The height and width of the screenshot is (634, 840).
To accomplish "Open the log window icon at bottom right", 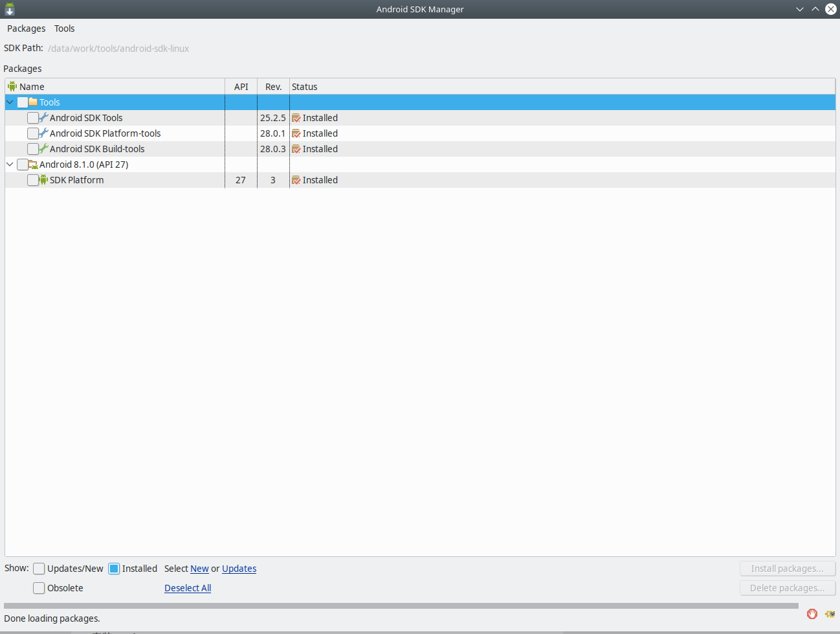I will pyautogui.click(x=830, y=613).
